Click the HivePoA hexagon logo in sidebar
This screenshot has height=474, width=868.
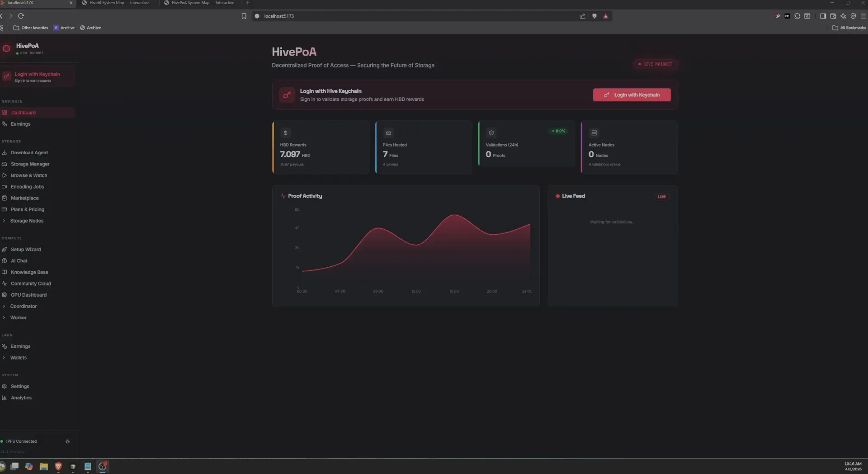click(x=6, y=48)
